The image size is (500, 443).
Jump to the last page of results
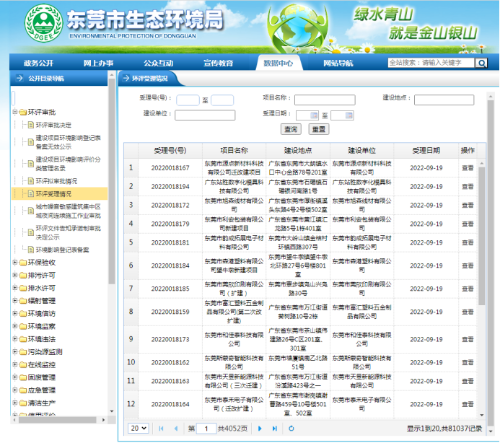275,428
